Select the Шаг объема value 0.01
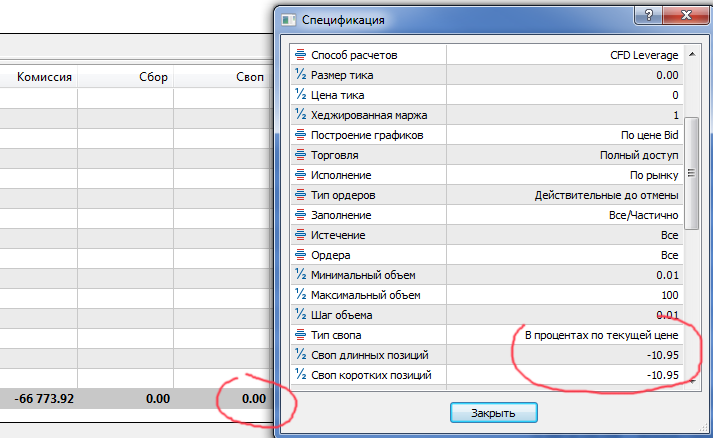The width and height of the screenshot is (713, 438). pos(667,315)
